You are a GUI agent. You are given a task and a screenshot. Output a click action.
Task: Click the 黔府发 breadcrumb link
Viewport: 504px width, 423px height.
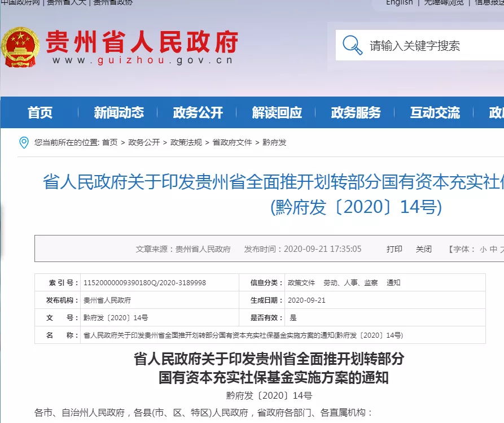pyautogui.click(x=274, y=142)
